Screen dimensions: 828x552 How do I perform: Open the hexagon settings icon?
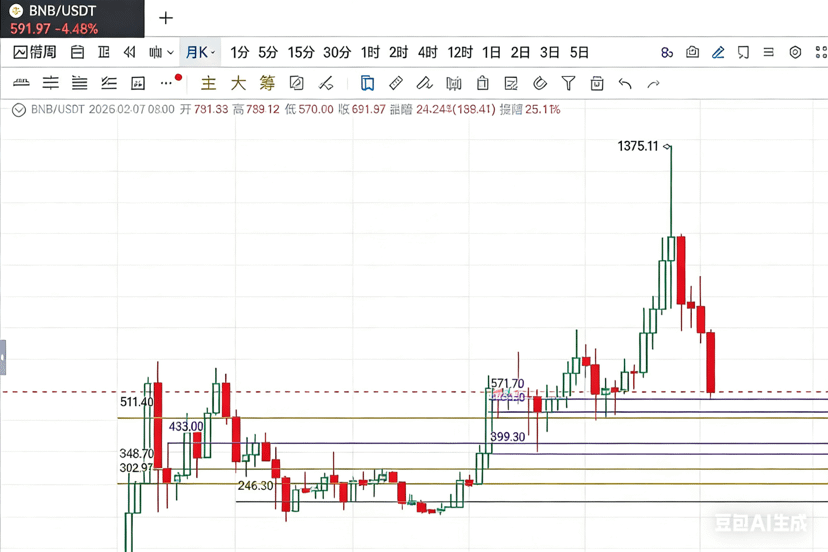pos(795,52)
